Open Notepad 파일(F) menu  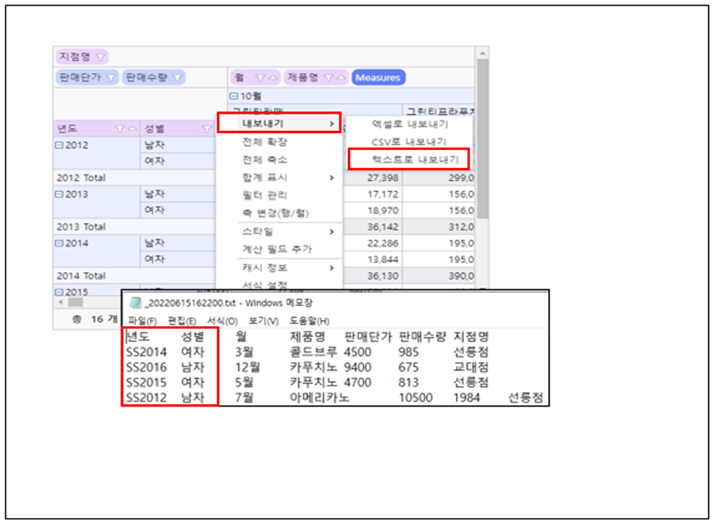pyautogui.click(x=142, y=321)
